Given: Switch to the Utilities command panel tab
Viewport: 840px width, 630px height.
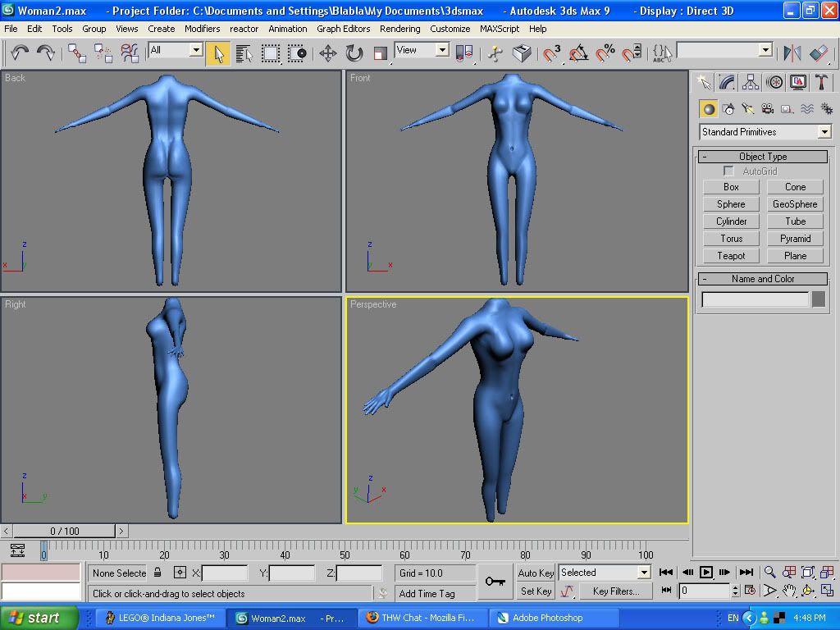Looking at the screenshot, I should [x=822, y=82].
